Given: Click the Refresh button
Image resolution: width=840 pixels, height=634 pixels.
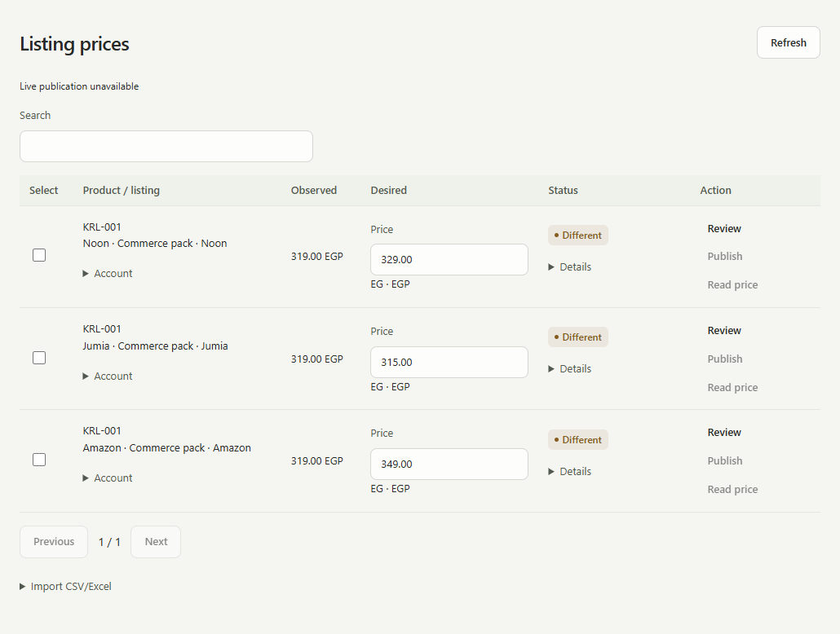Looking at the screenshot, I should pos(788,42).
